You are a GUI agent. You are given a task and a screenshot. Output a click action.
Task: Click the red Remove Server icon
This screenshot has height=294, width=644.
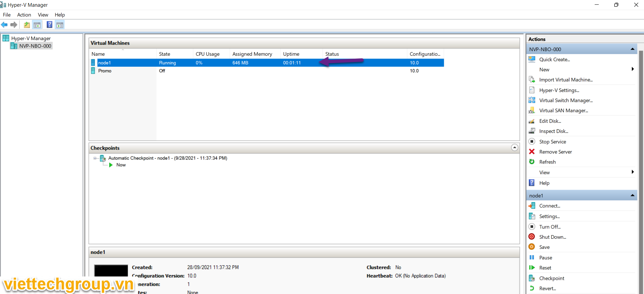[x=532, y=152]
